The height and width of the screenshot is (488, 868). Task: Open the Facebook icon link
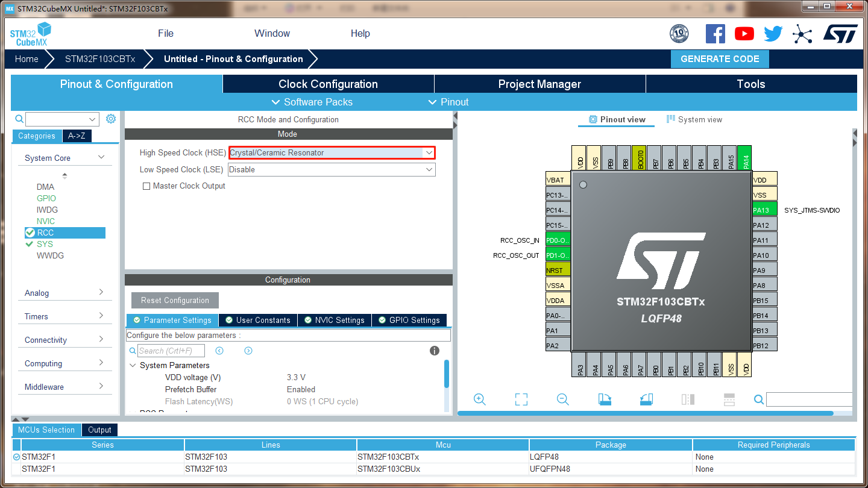[715, 34]
